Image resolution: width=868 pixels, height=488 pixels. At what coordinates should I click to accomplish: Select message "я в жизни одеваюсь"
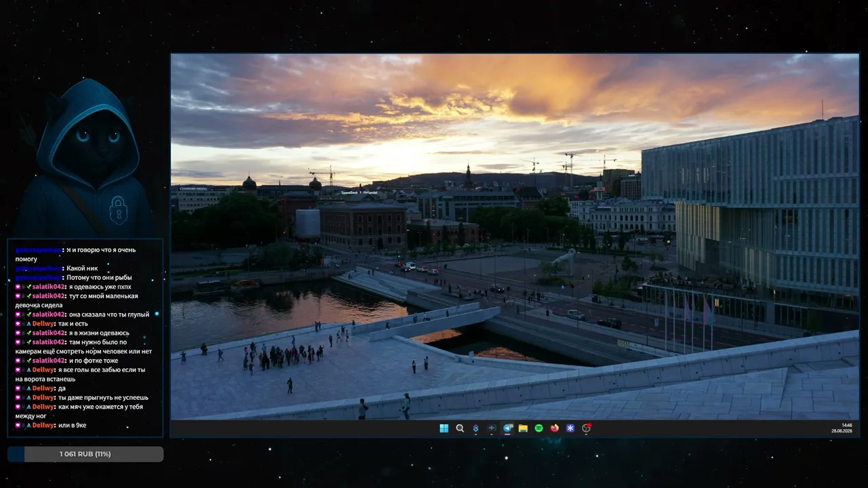pyautogui.click(x=99, y=333)
